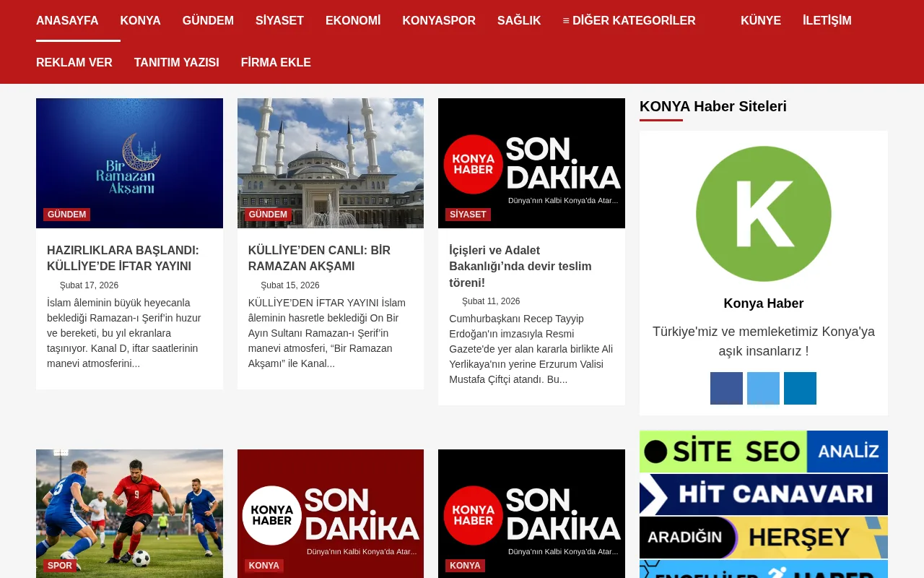The height and width of the screenshot is (578, 924).
Task: Click the football match photo thumbnail
Action: point(129,514)
